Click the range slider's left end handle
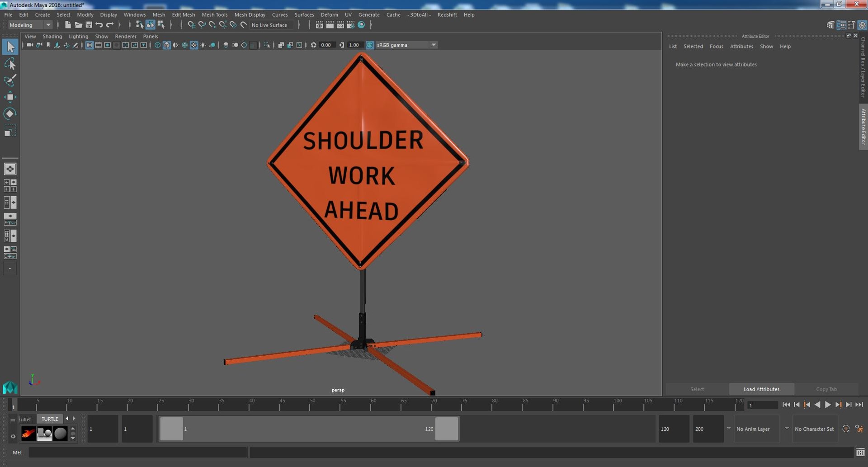The height and width of the screenshot is (467, 868). tap(171, 429)
